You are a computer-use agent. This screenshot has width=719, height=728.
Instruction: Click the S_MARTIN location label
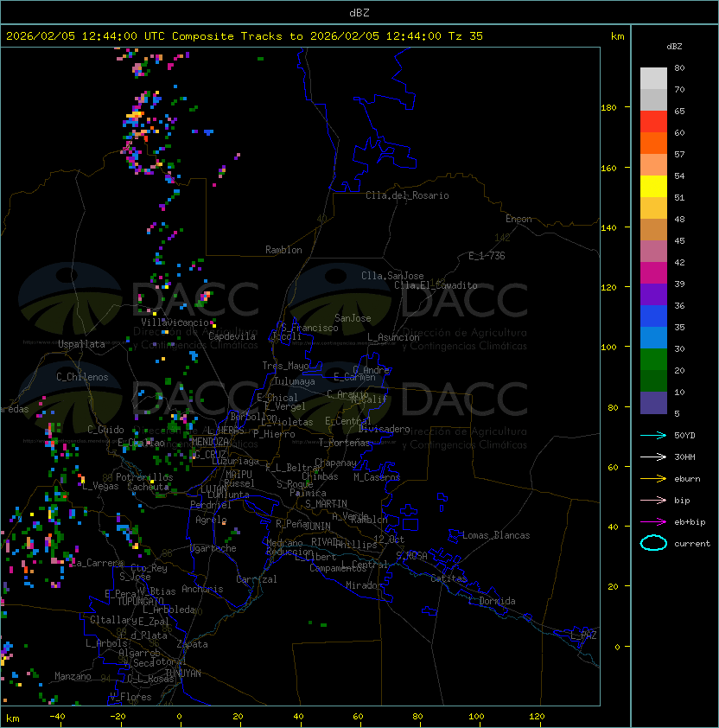[x=326, y=504]
